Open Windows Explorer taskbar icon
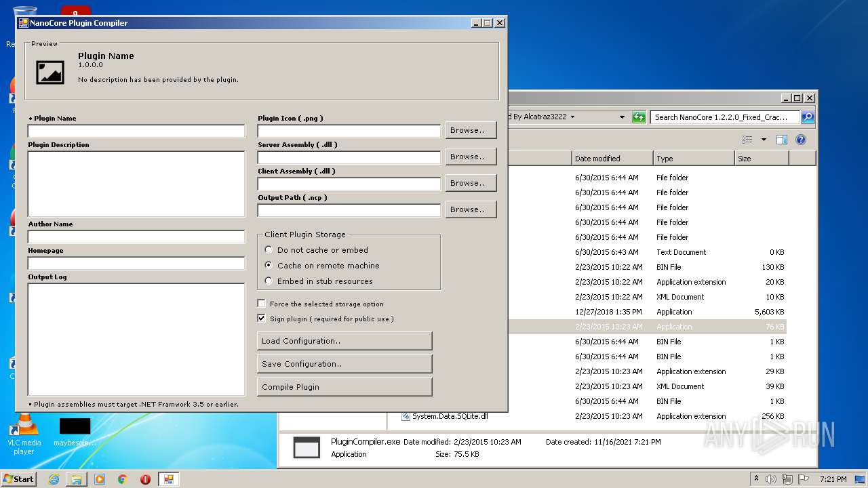The height and width of the screenshot is (488, 868). click(77, 479)
